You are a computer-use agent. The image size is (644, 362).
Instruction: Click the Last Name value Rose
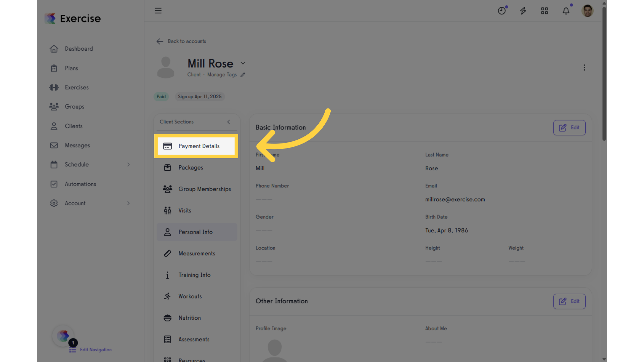[431, 168]
